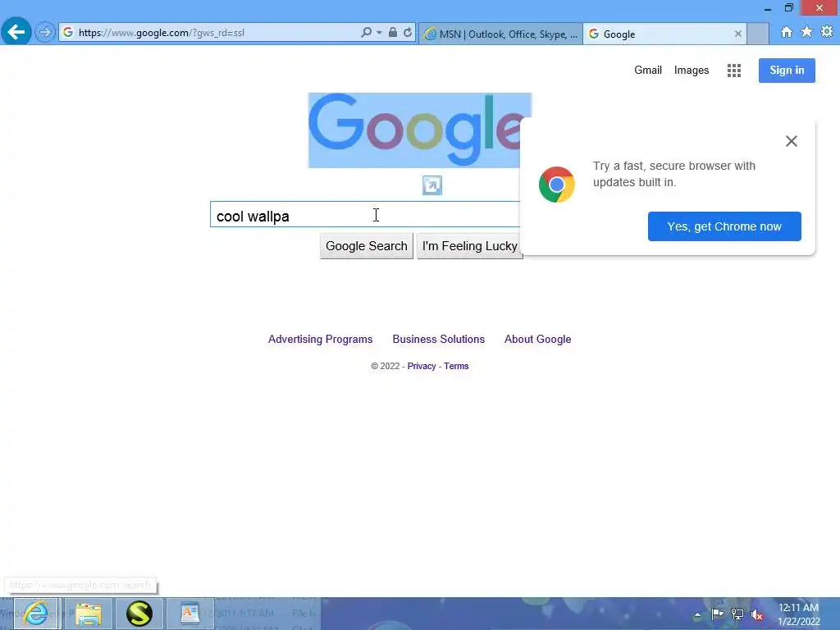The width and height of the screenshot is (840, 630).
Task: Open the Gmail link
Action: click(x=648, y=71)
